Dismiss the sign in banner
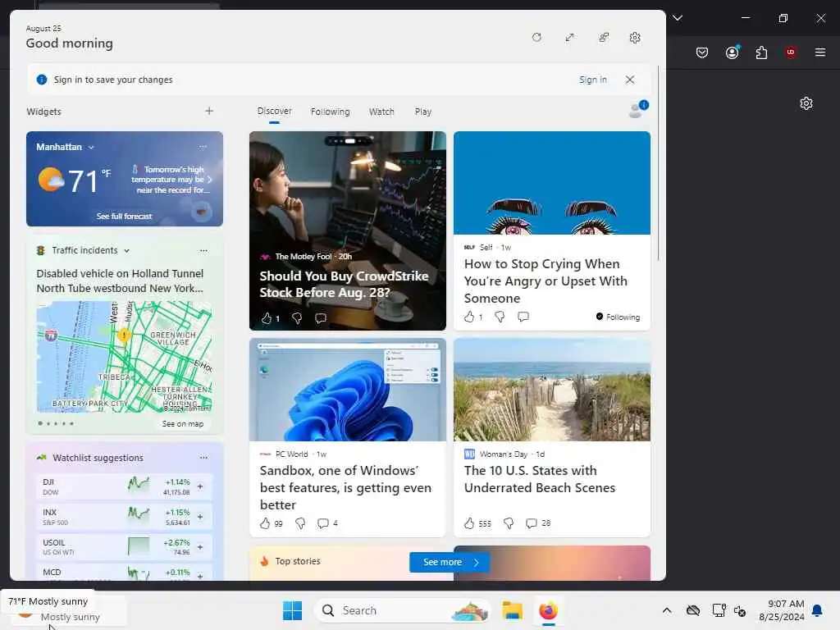This screenshot has width=840, height=630. point(630,80)
